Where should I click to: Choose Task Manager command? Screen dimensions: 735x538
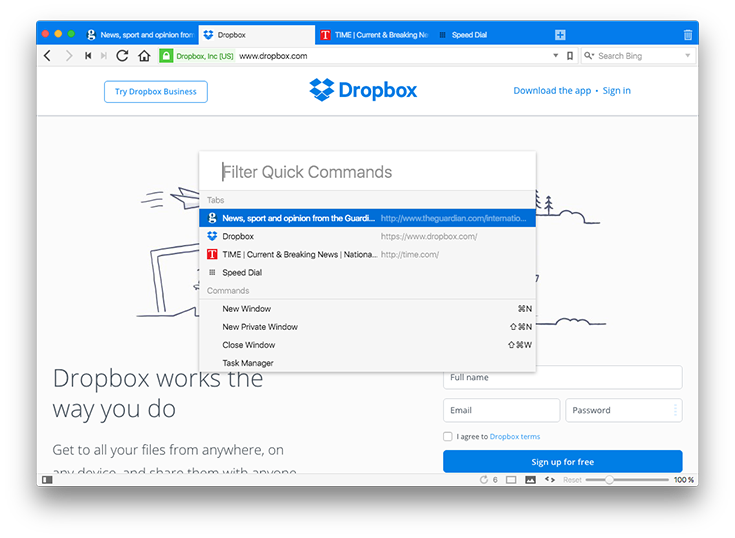368,363
